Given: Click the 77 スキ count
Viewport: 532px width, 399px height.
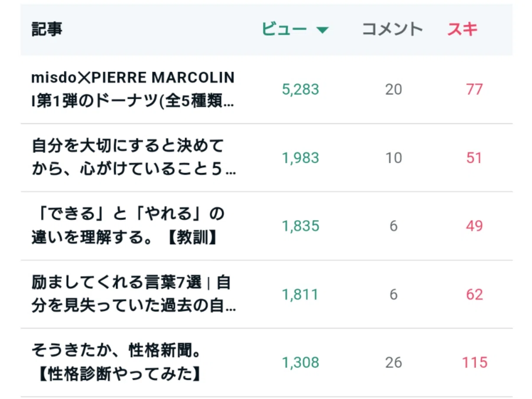Looking at the screenshot, I should coord(474,90).
